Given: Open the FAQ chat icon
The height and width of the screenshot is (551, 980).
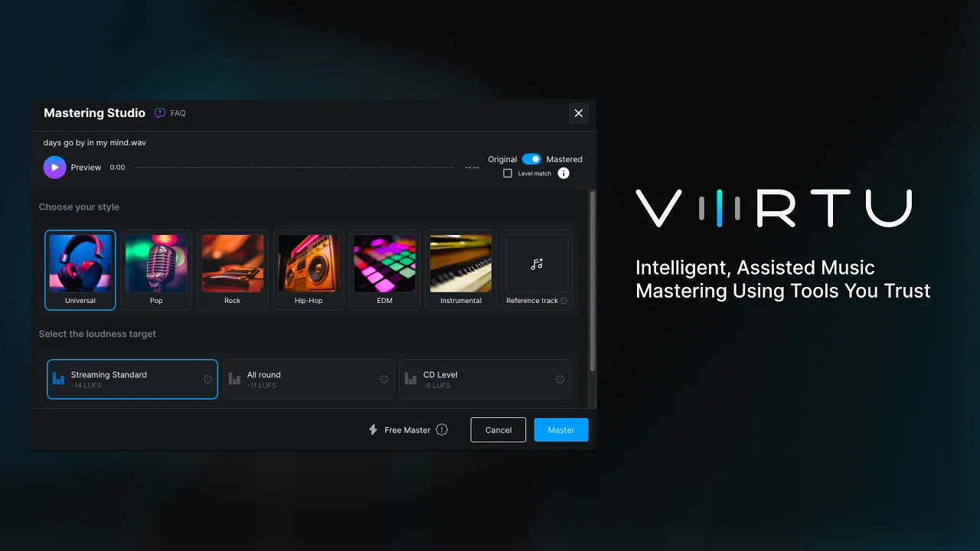Looking at the screenshot, I should click(160, 113).
